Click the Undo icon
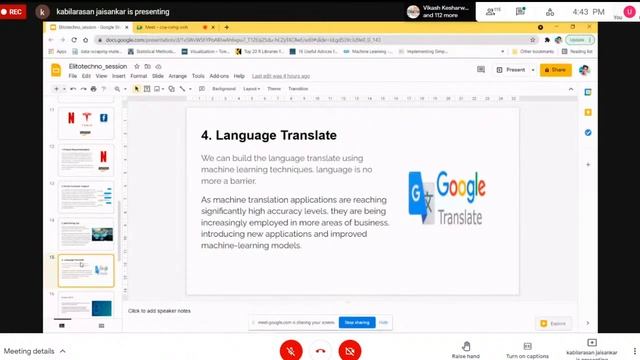Viewport: 640px width, 360px height. (x=73, y=89)
